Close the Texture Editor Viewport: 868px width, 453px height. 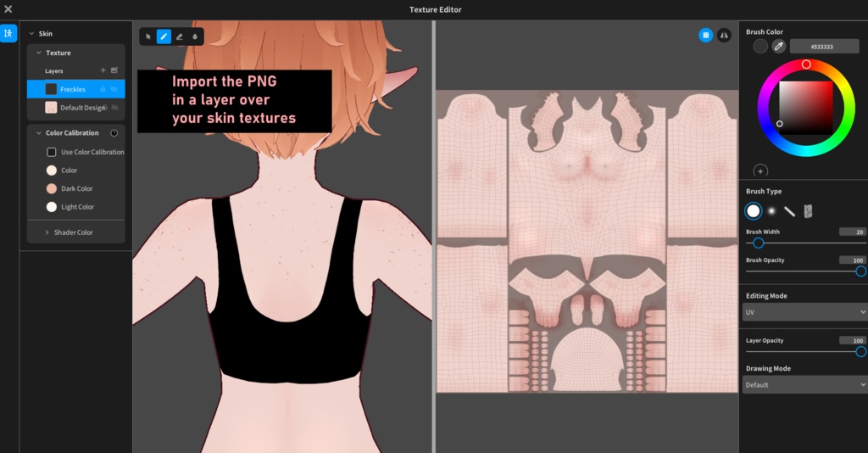pyautogui.click(x=8, y=8)
